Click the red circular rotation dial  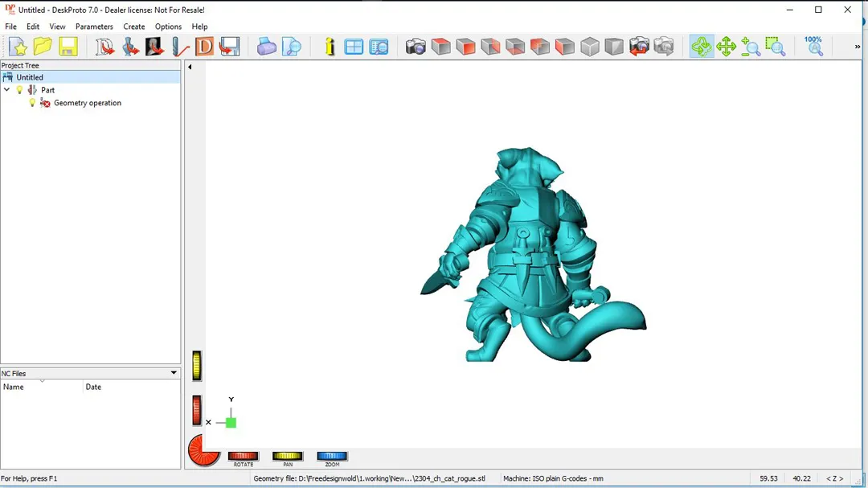203,450
